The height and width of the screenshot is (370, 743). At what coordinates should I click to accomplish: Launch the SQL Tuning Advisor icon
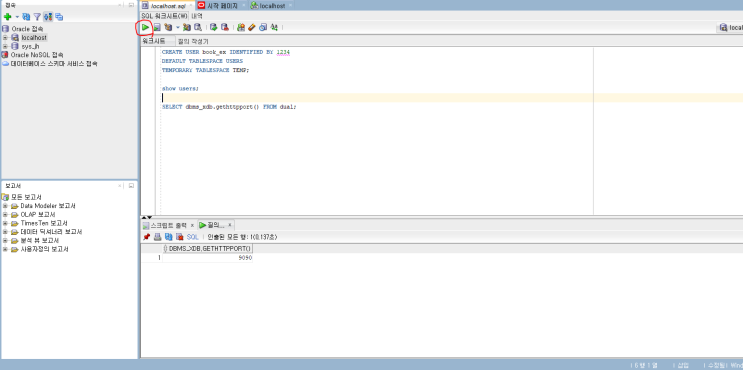tap(198, 27)
